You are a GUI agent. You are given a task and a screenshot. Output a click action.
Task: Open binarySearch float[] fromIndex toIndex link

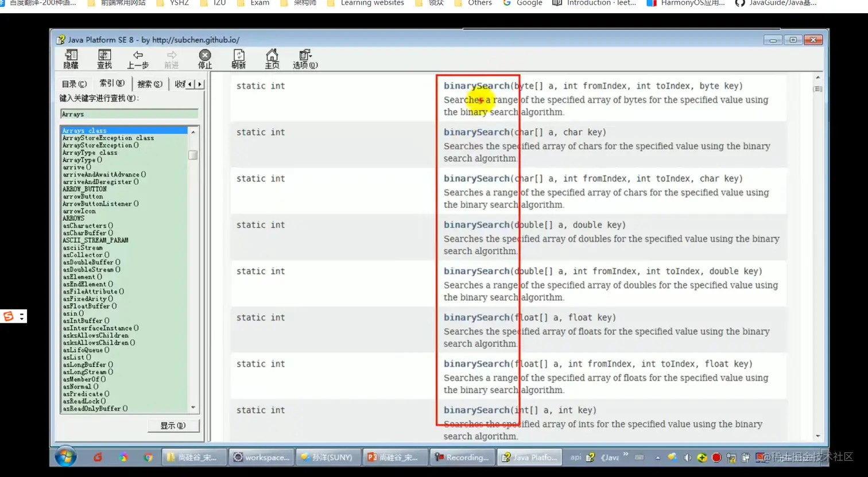coord(476,364)
